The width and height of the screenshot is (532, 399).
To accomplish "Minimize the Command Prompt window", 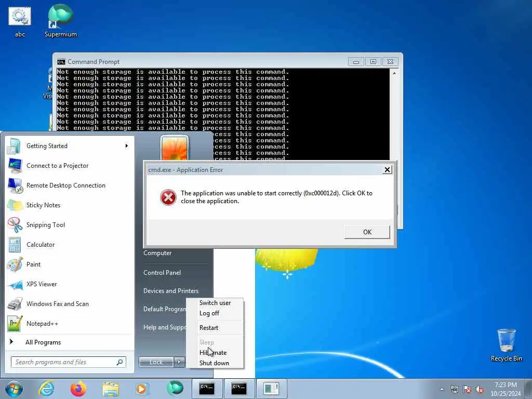I will click(x=356, y=62).
